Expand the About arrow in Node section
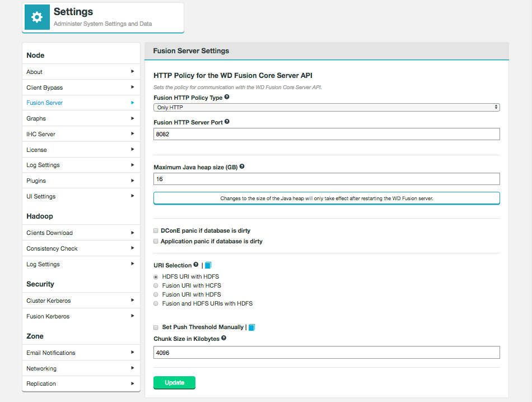Screen dimensions: 532x402 point(132,71)
